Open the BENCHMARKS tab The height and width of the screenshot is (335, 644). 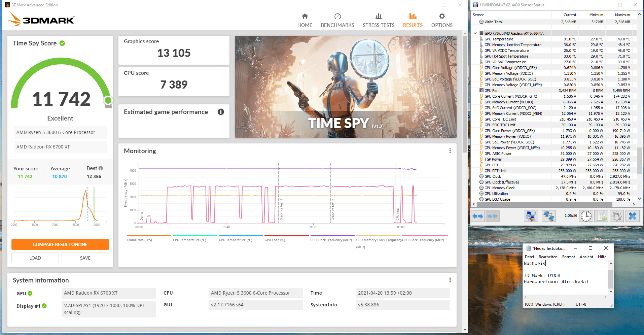pyautogui.click(x=337, y=20)
